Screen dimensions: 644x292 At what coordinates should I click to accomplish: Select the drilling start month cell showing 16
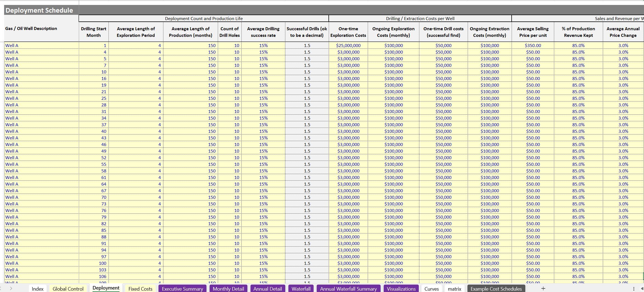click(94, 78)
